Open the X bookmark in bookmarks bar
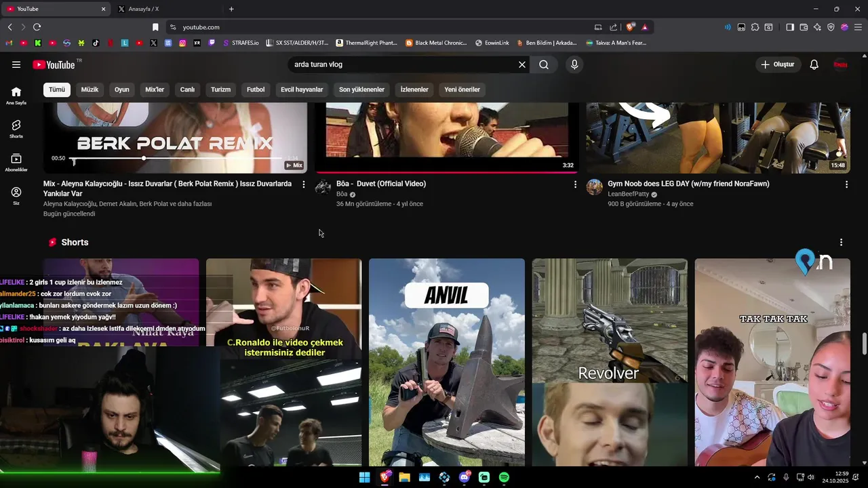Image resolution: width=868 pixels, height=488 pixels. coord(153,43)
